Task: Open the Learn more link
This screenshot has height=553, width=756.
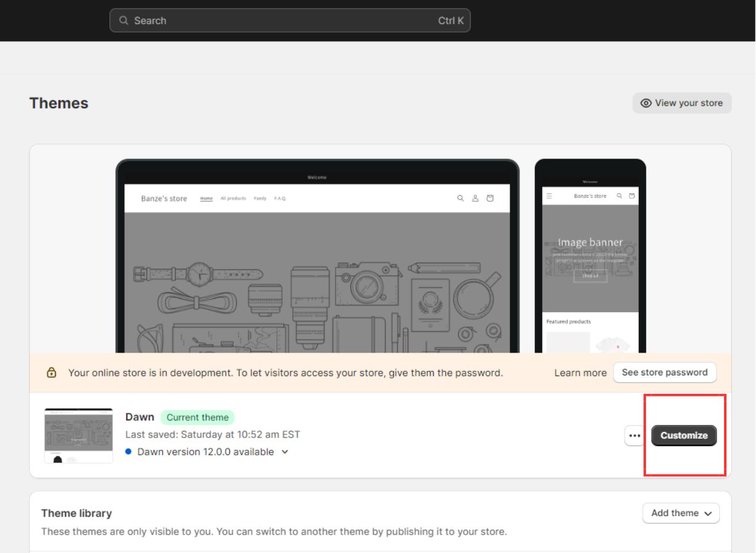Action: point(580,372)
